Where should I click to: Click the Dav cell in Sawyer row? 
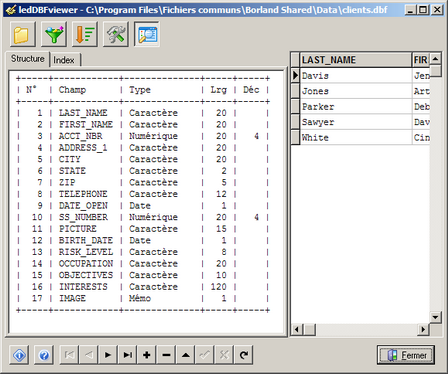coord(421,122)
